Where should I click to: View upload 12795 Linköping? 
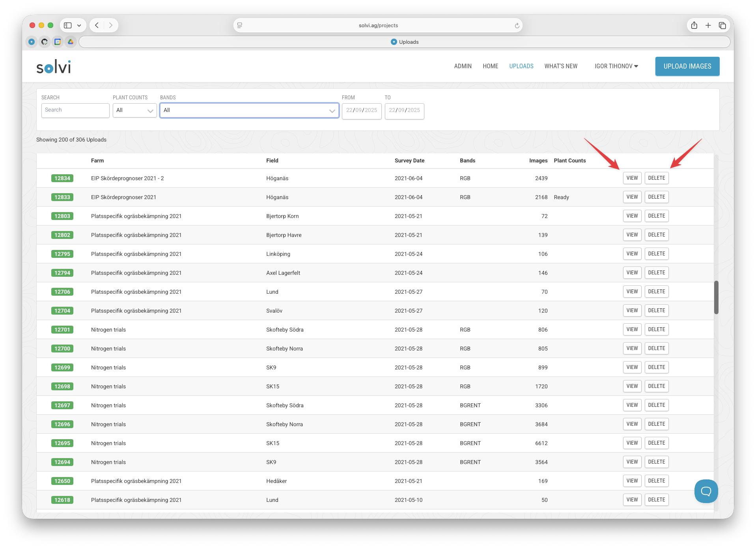pyautogui.click(x=632, y=254)
